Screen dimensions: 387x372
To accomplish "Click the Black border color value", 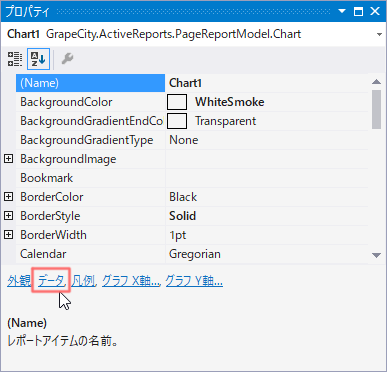I will (x=183, y=197).
